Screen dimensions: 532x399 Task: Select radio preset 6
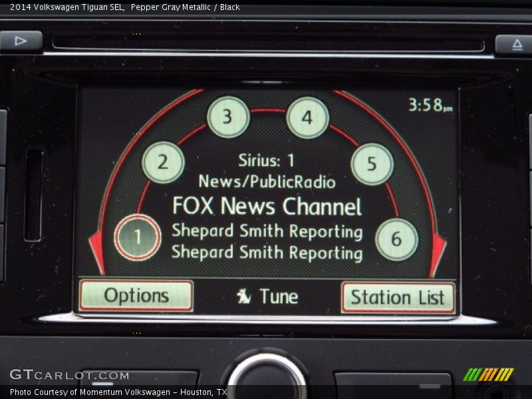tap(396, 239)
